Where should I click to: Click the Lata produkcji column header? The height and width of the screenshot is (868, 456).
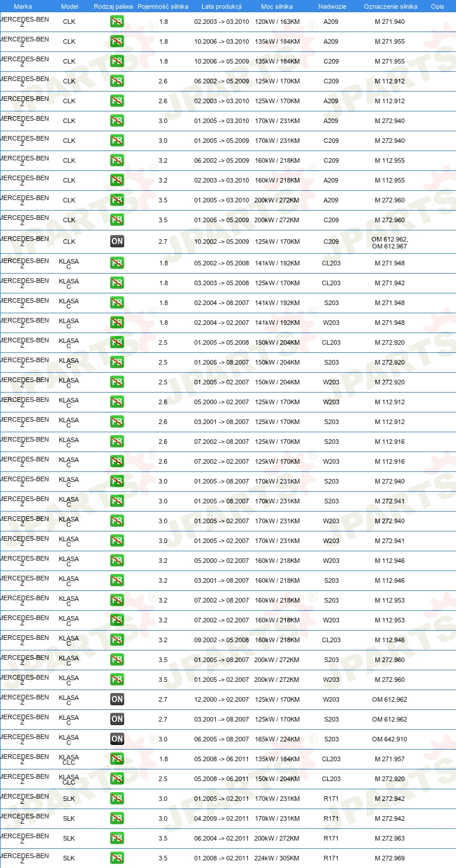pyautogui.click(x=222, y=6)
